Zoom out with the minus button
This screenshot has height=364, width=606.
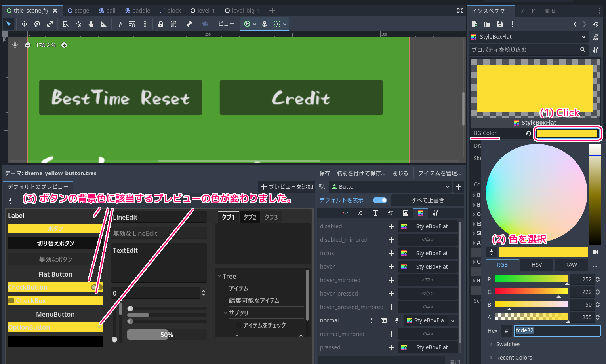pyautogui.click(x=28, y=45)
